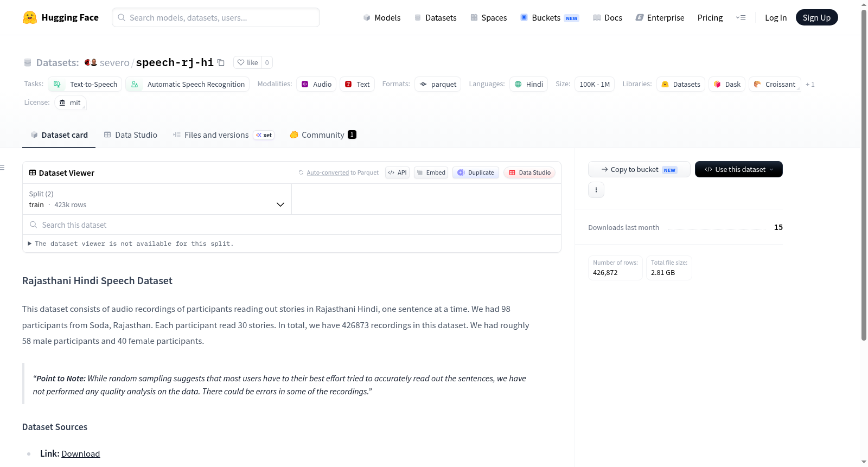The width and height of the screenshot is (868, 467).
Task: Click Log In
Action: (x=776, y=17)
